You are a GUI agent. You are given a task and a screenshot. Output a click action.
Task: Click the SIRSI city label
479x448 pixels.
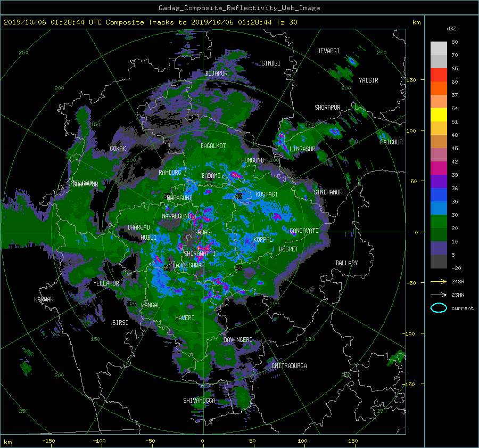120,323
